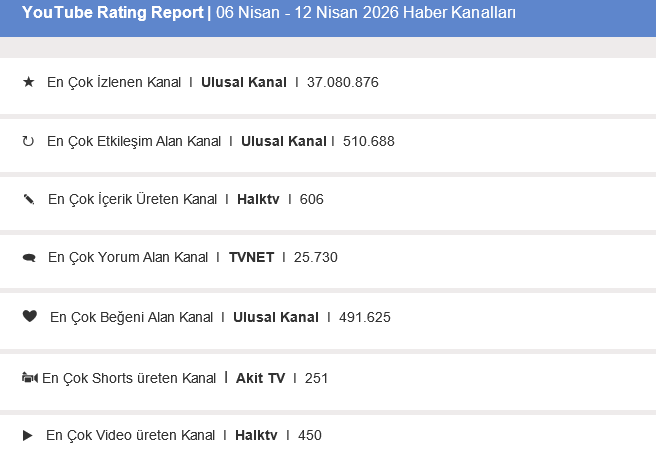
Task: Click the speech bubble comment icon
Action: (x=28, y=258)
